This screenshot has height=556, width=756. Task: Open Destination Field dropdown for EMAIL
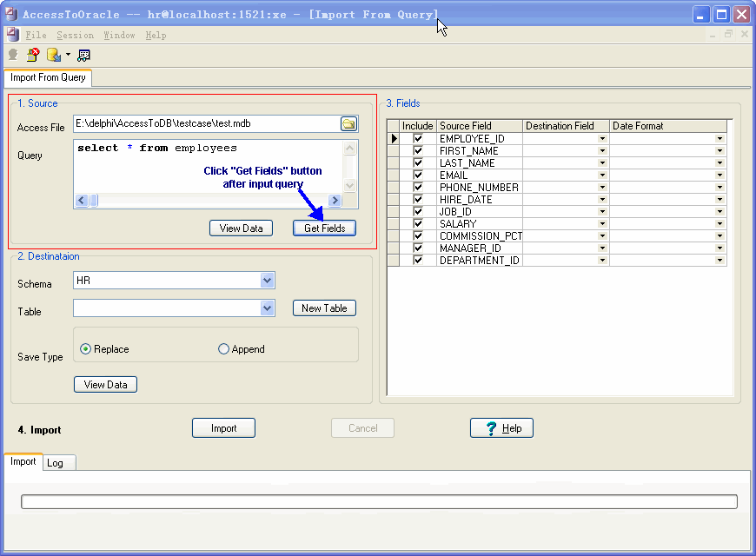pos(602,175)
